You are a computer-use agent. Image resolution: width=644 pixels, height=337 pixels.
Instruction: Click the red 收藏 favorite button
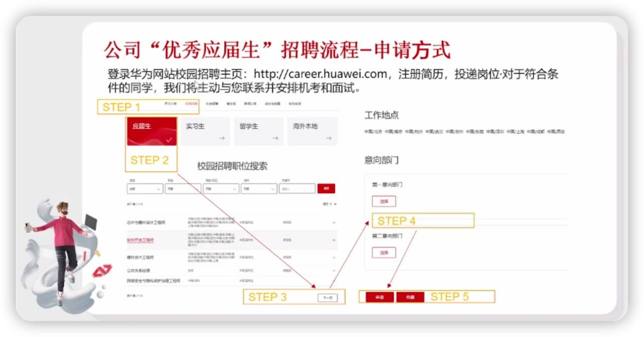coord(410,297)
